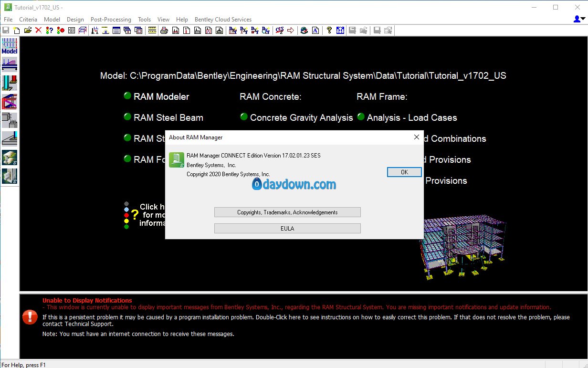Screen dimensions: 588x368
Task: Open the Criteria menu
Action: click(x=28, y=20)
